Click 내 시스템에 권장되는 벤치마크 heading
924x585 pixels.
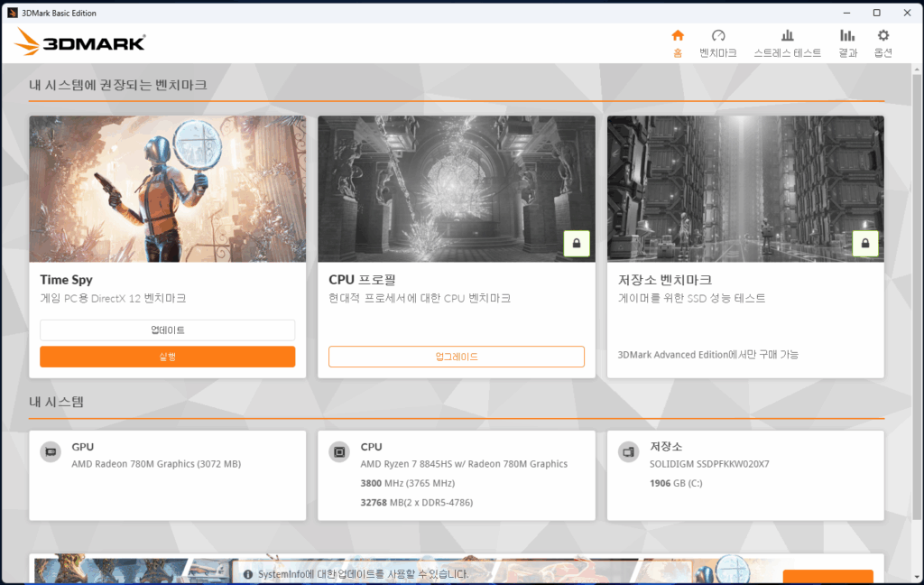pos(118,85)
